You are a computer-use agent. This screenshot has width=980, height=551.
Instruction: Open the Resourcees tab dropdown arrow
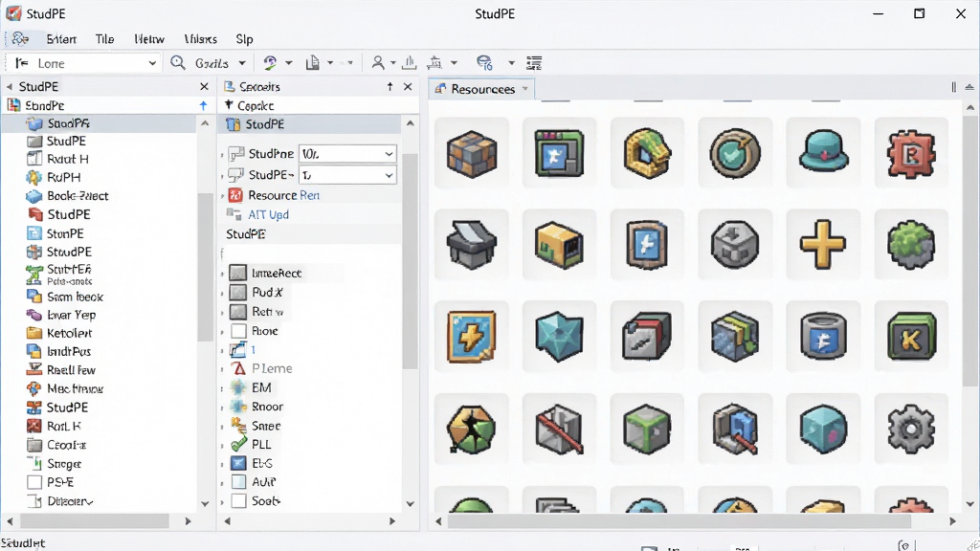point(525,89)
